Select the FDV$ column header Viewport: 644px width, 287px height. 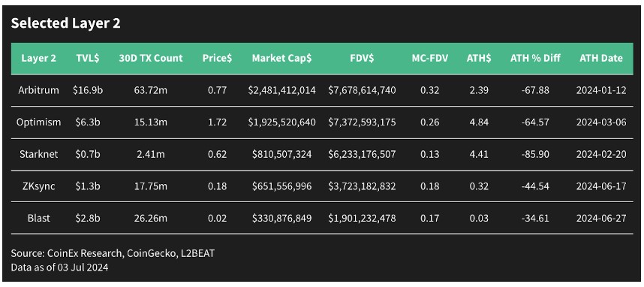[x=362, y=58]
